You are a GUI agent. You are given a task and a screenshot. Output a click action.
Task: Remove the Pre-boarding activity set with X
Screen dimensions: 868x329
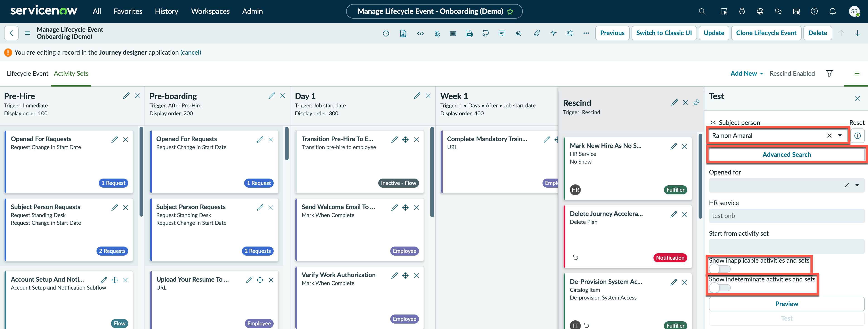(283, 96)
